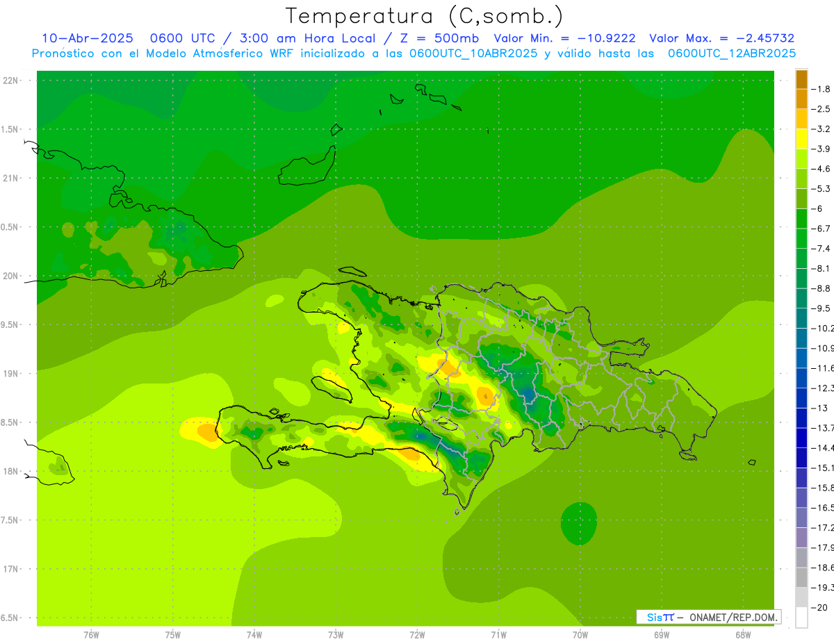Click the '0600UTC_12ABR2025' valid-until time text

[x=732, y=53]
